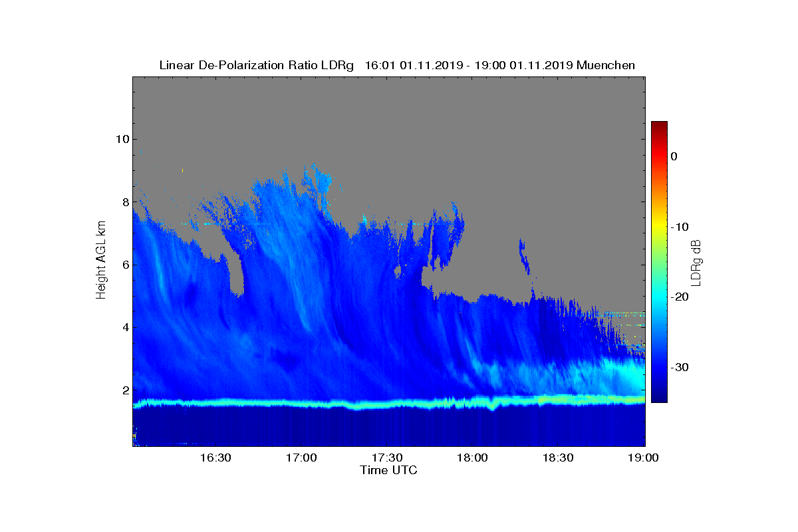Click the 17:30 time tick label
798x532 pixels.
pyautogui.click(x=386, y=458)
